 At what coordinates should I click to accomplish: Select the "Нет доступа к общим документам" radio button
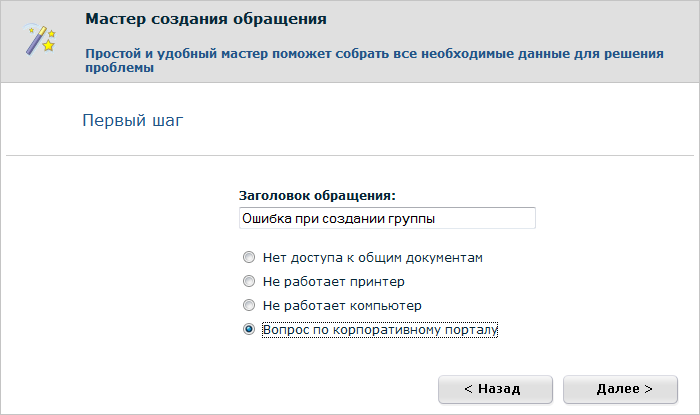249,257
